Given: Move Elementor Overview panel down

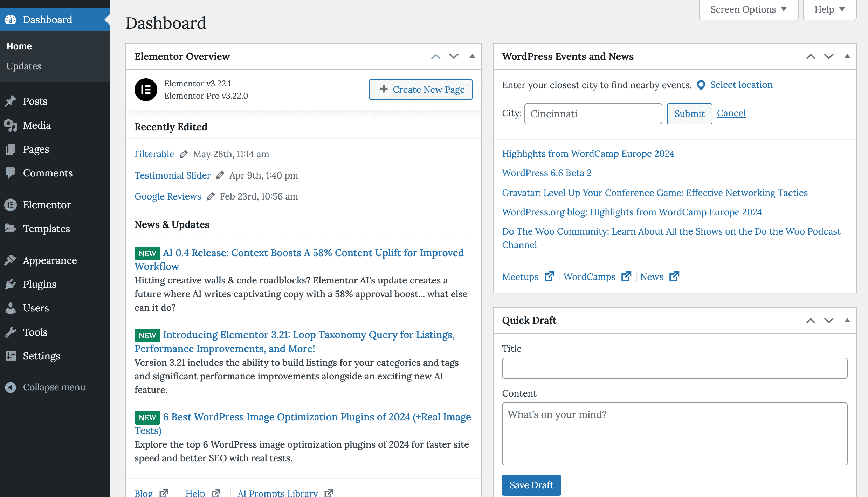Looking at the screenshot, I should pyautogui.click(x=454, y=56).
